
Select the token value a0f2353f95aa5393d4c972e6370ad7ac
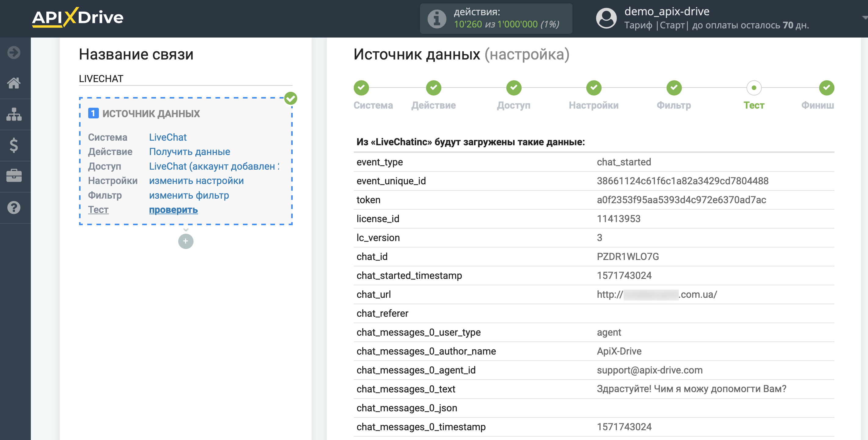coord(681,200)
